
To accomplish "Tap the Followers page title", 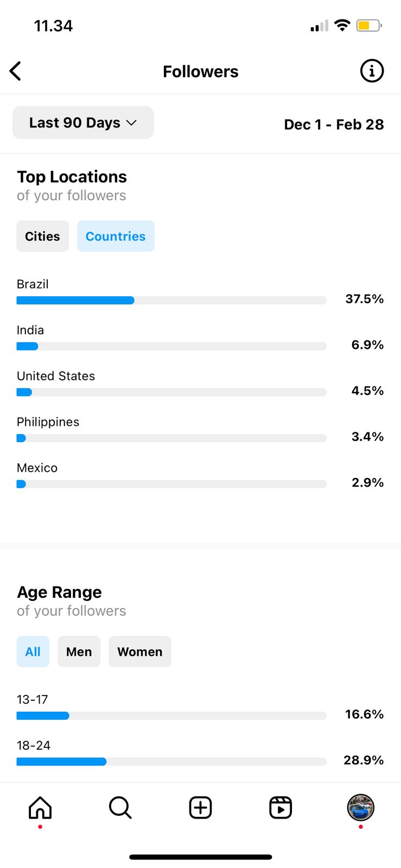I will (x=200, y=72).
